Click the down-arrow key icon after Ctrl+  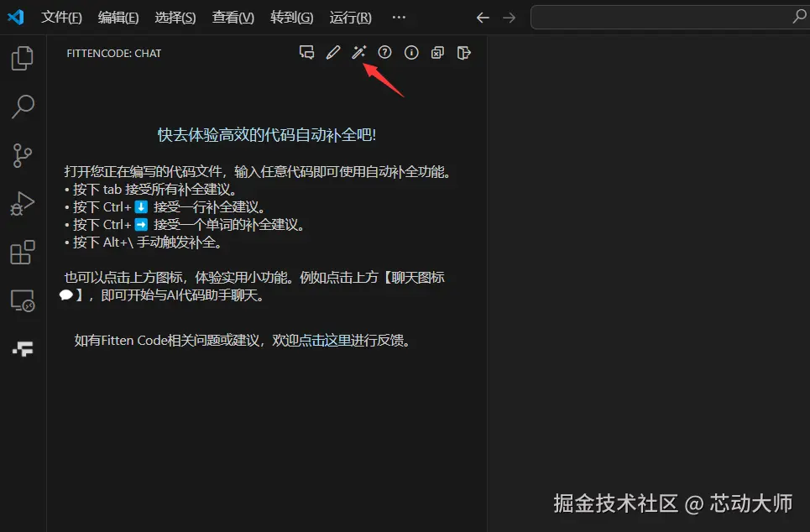(141, 207)
